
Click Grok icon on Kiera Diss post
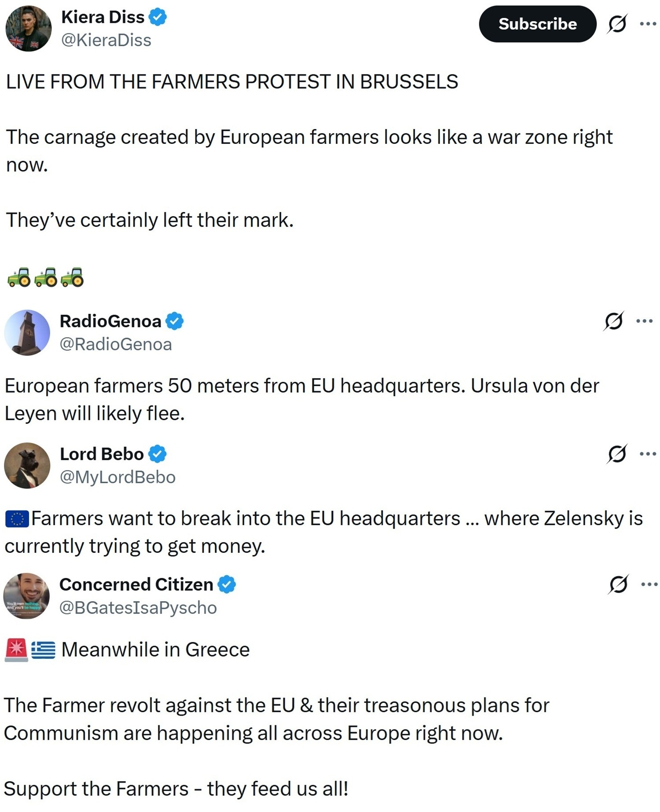[617, 24]
